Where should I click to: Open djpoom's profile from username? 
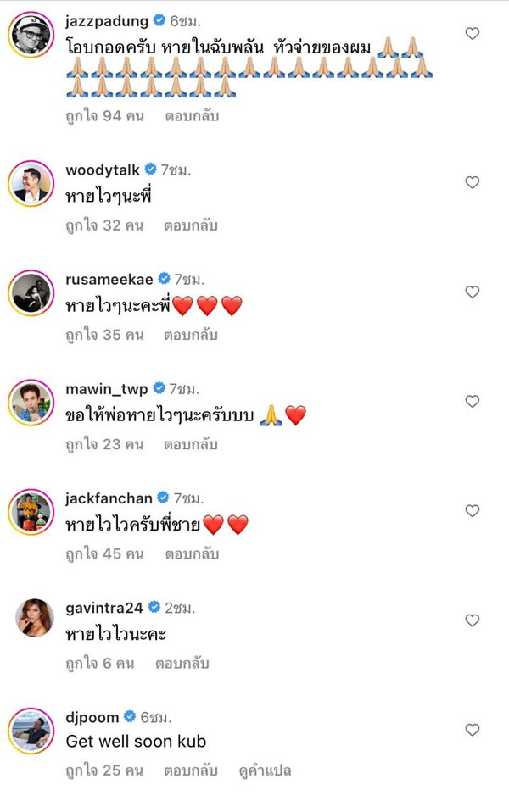pos(92,717)
